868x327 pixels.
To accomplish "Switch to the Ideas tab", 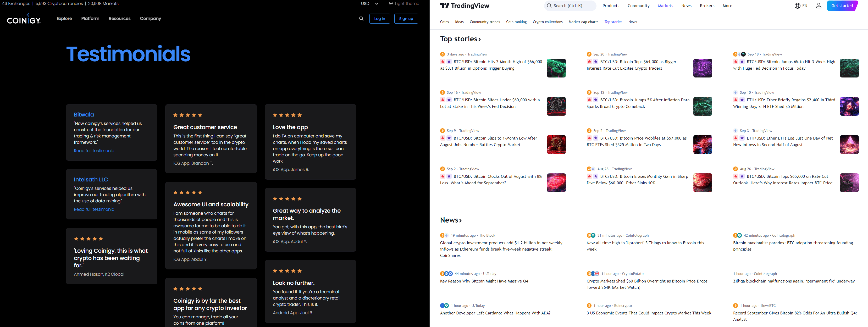I will pos(459,22).
